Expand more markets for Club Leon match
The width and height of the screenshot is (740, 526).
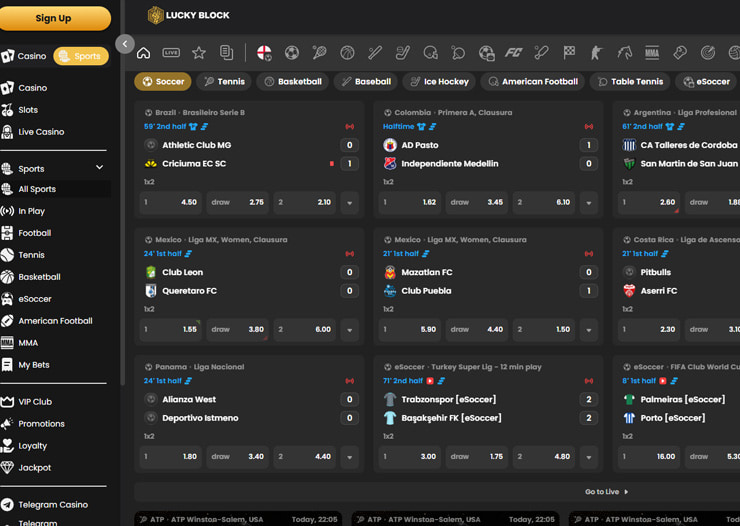(349, 330)
